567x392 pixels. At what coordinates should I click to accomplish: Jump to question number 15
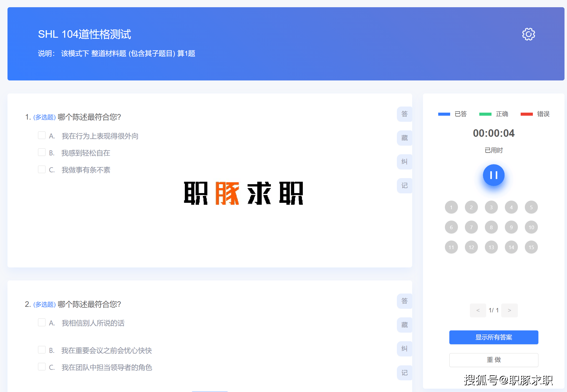click(x=531, y=247)
